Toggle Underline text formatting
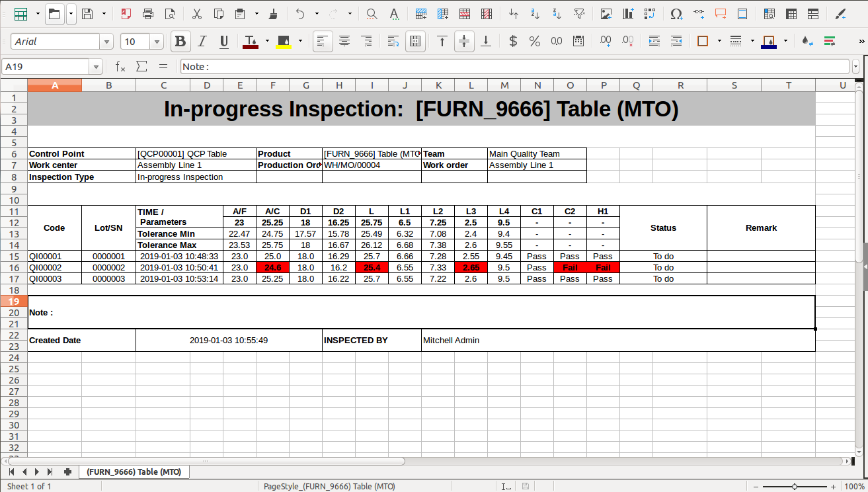The width and height of the screenshot is (868, 492). 224,42
